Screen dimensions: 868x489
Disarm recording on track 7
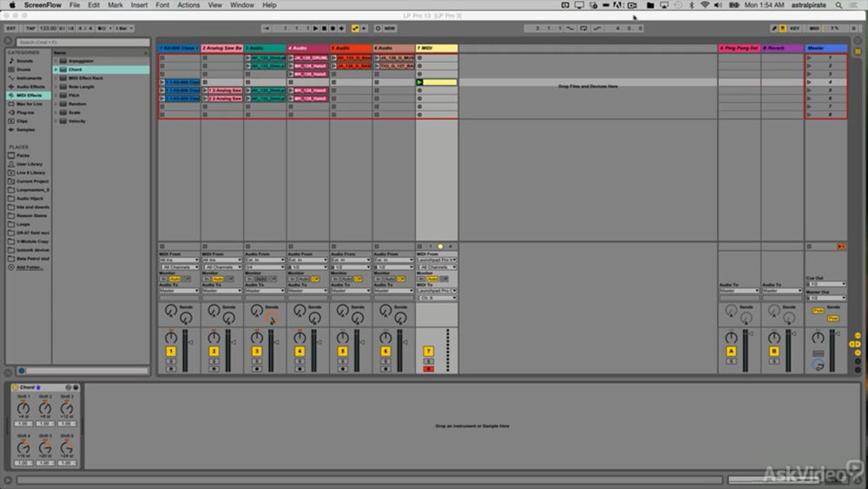pyautogui.click(x=429, y=369)
